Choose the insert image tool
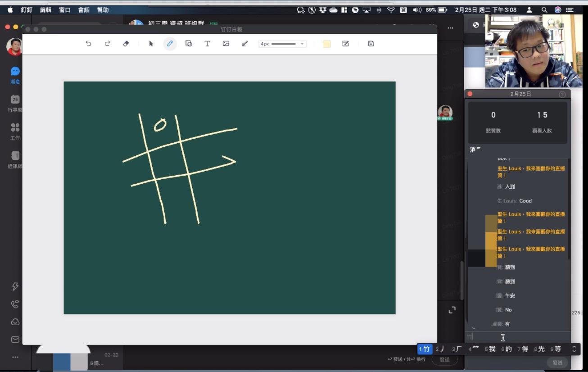 (x=226, y=44)
